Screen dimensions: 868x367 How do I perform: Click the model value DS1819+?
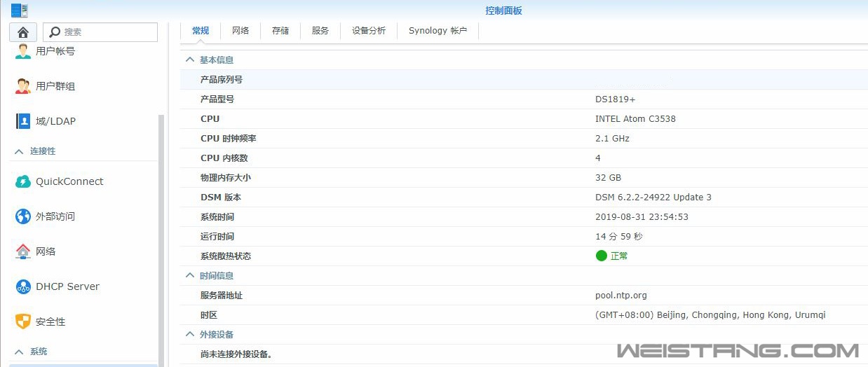pos(616,99)
